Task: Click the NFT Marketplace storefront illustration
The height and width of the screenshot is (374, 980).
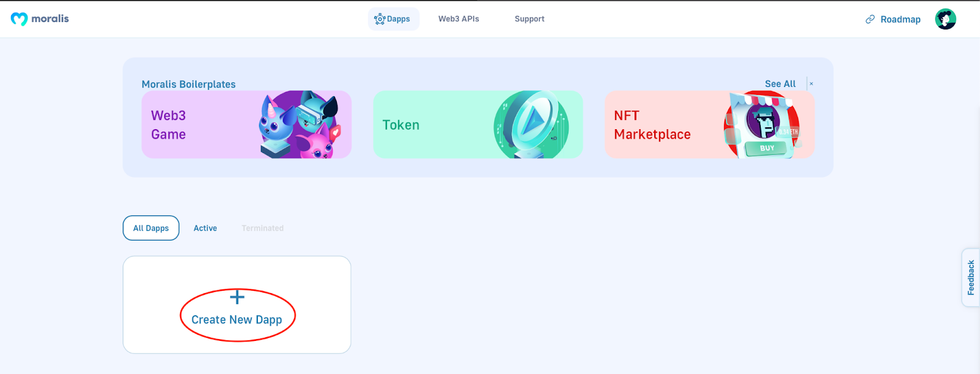Action: pos(763,125)
